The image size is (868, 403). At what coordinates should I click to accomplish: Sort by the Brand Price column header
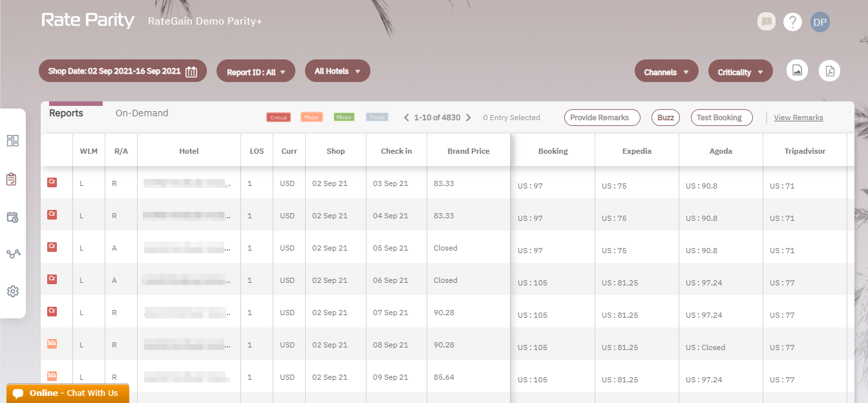tap(469, 151)
